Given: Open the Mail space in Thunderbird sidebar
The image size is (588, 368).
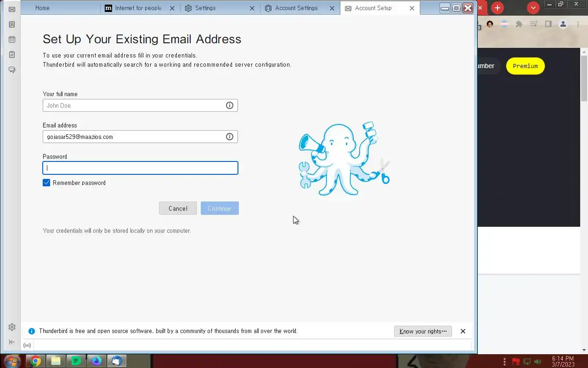Looking at the screenshot, I should click(x=12, y=9).
